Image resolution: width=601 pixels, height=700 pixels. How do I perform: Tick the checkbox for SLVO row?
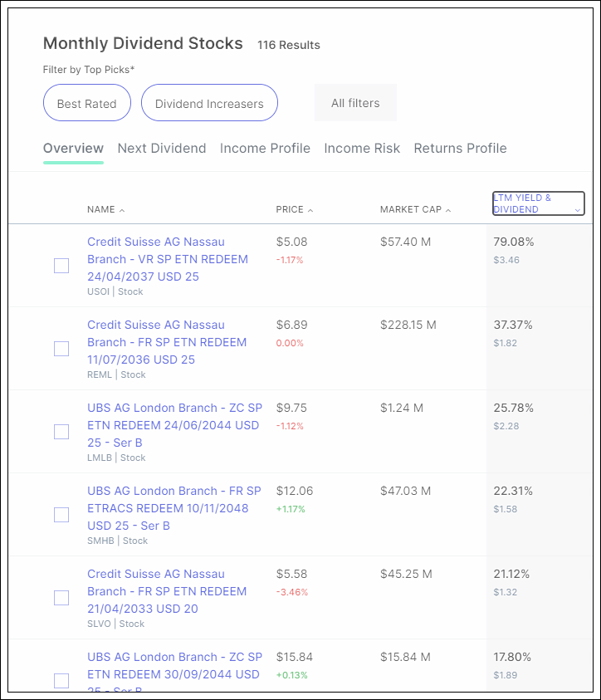(61, 598)
